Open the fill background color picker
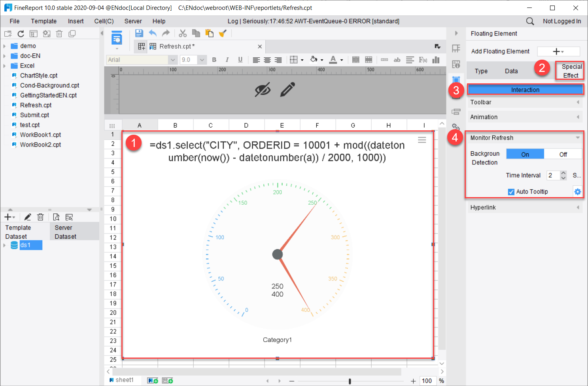 coord(314,60)
